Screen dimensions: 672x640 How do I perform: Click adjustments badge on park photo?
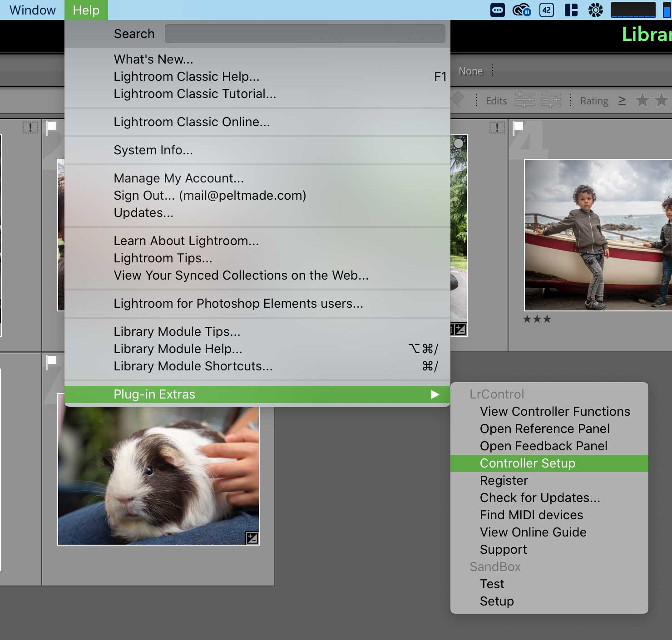click(460, 330)
